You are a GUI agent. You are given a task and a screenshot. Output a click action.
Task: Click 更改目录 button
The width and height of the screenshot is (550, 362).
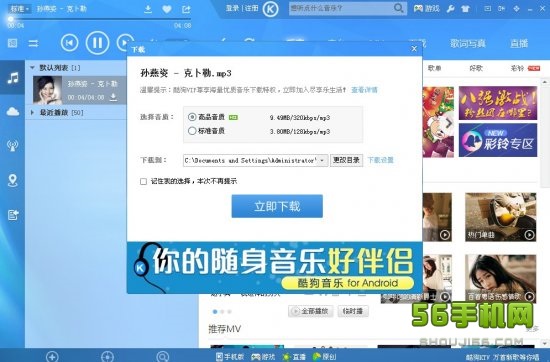coord(346,160)
